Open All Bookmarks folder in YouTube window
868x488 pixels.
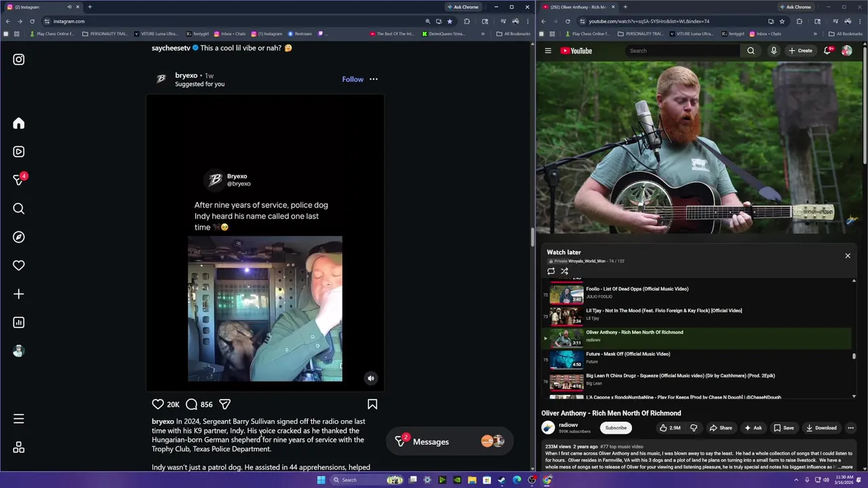click(845, 34)
